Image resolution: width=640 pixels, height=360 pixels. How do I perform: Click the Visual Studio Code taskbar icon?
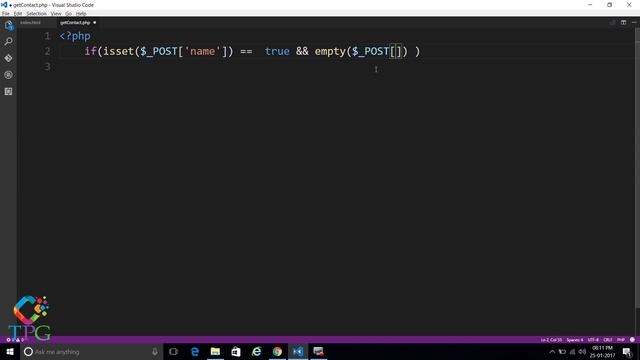click(298, 351)
